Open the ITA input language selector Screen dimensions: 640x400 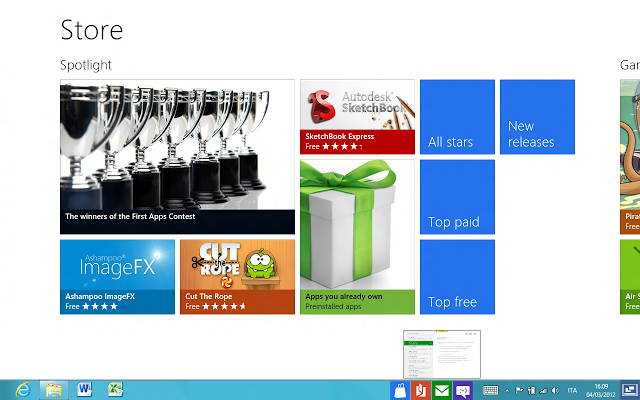click(572, 391)
